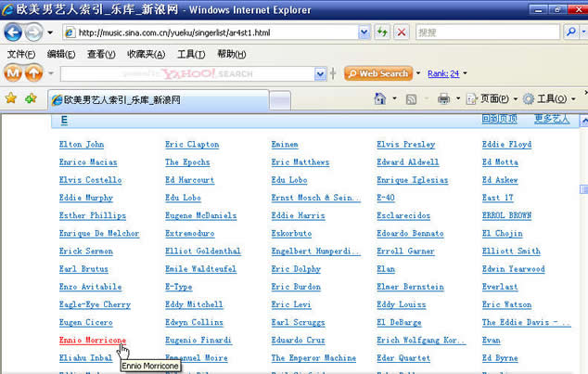Open the Eric Burdon link
The width and height of the screenshot is (588, 374).
[296, 287]
